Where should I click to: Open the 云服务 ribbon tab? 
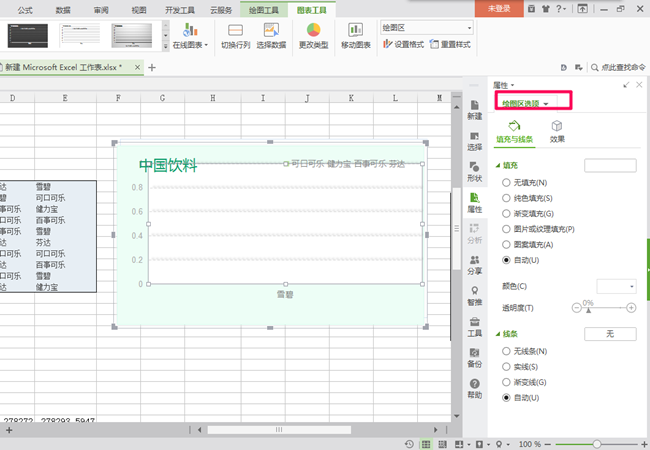(x=221, y=10)
